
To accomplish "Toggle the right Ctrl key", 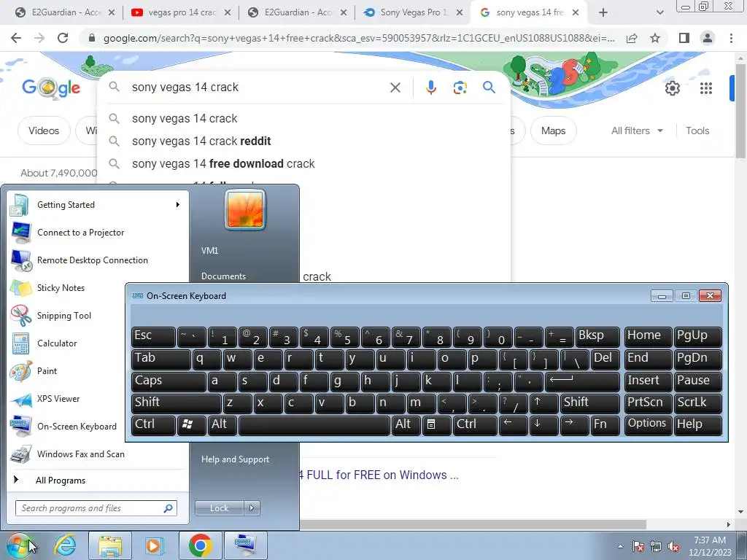I will pos(474,425).
